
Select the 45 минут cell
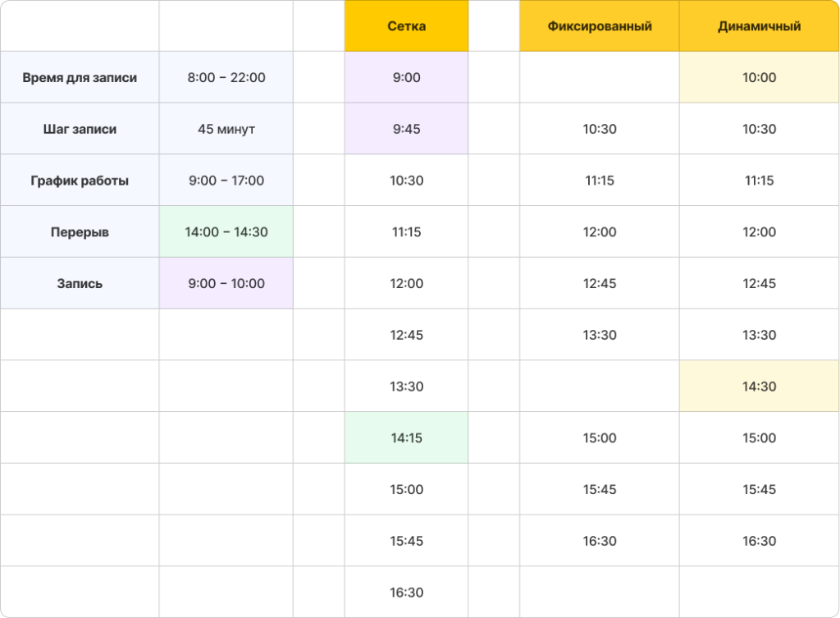coord(226,129)
